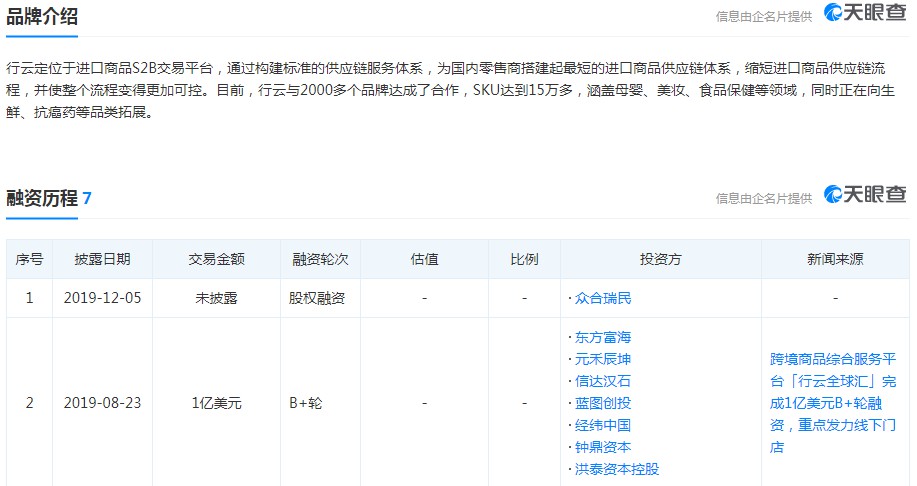
Task: Click the 新闻来源 column header
Action: 835,259
